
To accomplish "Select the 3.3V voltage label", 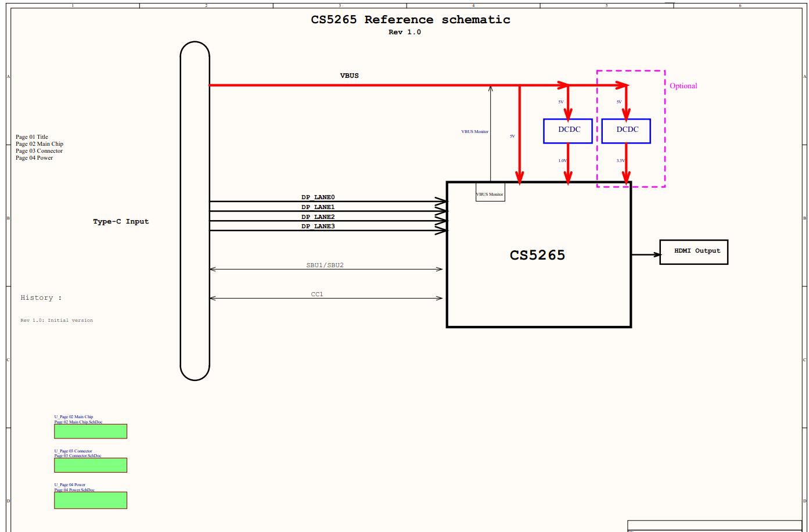I will [x=620, y=161].
